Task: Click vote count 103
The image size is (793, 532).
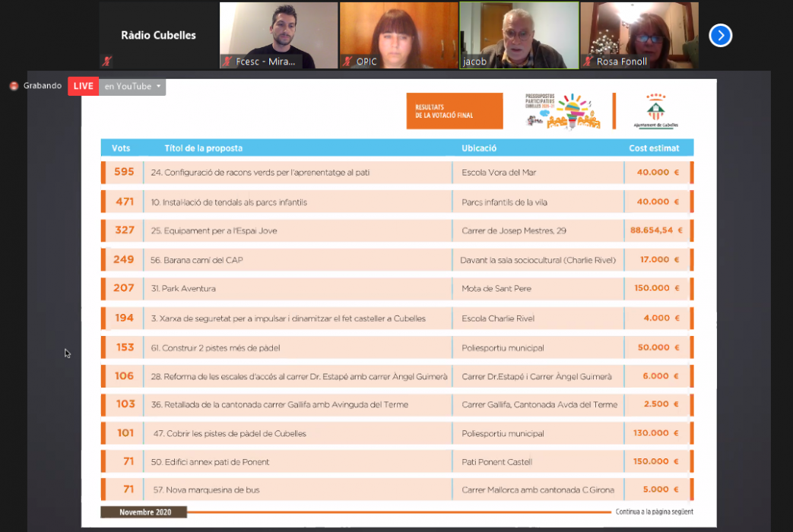Action: point(125,404)
